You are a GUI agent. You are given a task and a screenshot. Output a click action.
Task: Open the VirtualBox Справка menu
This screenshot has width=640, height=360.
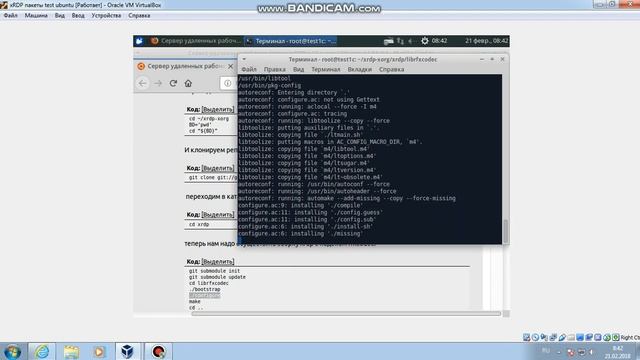[x=139, y=16]
